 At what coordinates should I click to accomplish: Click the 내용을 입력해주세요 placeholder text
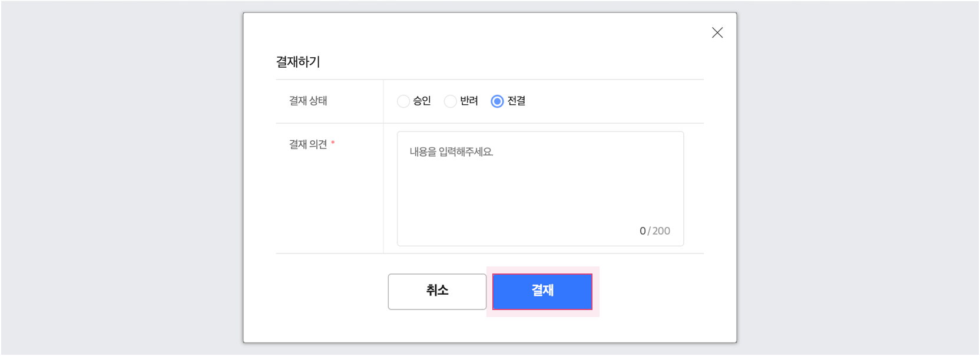pyautogui.click(x=451, y=152)
